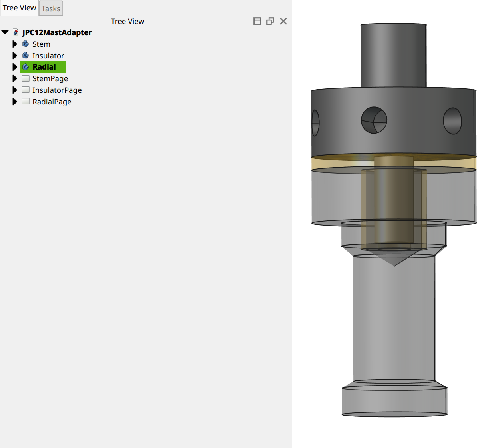Click the InsulatorPage drawing page icon
Image resolution: width=500 pixels, height=448 pixels.
26,90
